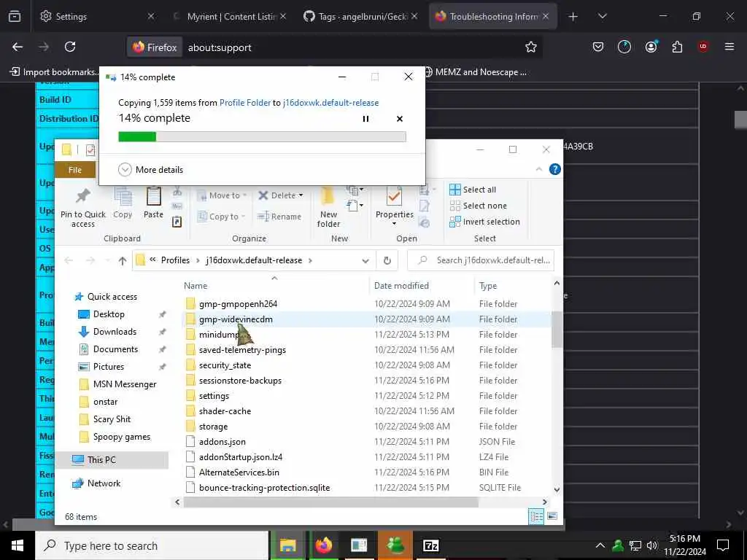Viewport: 747px width, 560px height.
Task: Open a new Firefox tab
Action: point(573,17)
